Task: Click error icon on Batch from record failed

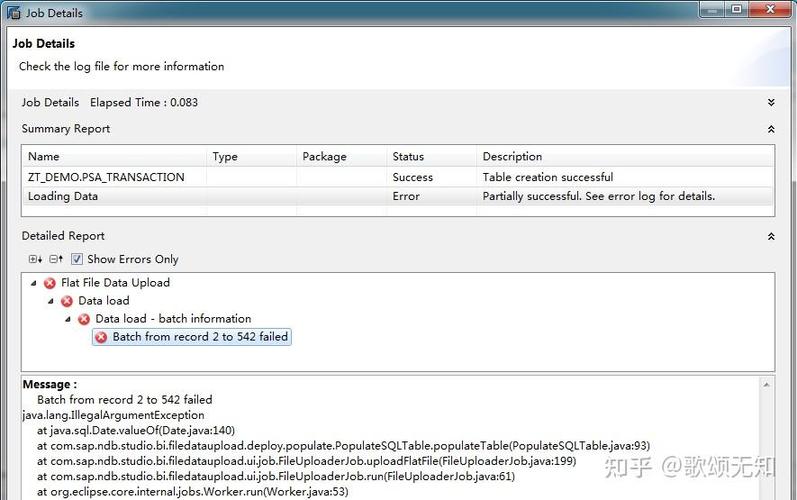Action: point(101,338)
